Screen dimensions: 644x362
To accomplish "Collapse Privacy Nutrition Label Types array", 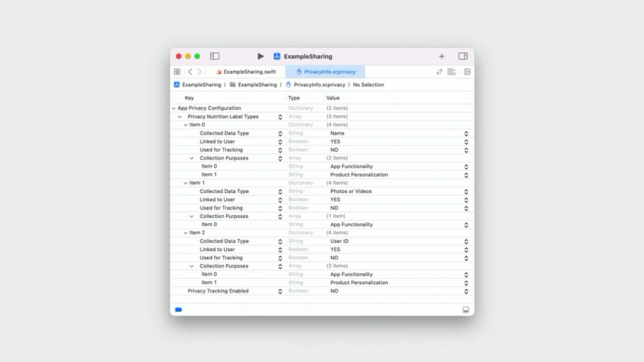I will tap(180, 117).
